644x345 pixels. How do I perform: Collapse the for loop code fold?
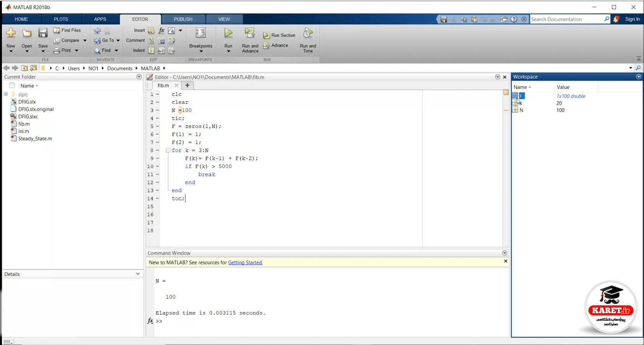tap(168, 150)
